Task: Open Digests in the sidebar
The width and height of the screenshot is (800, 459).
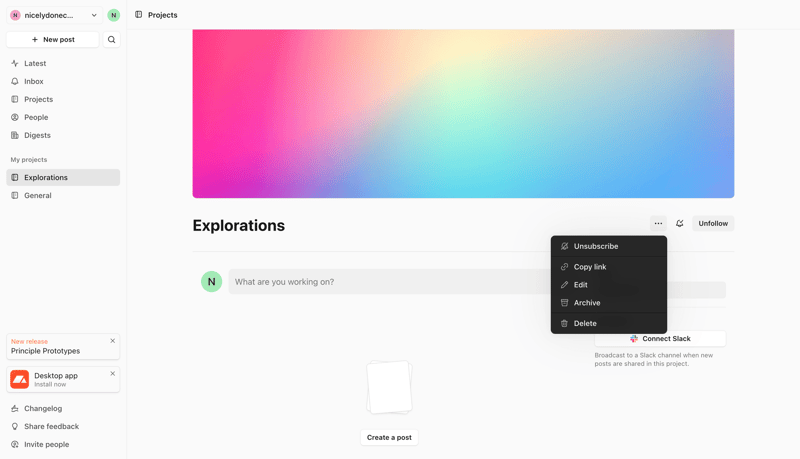Action: point(63,135)
